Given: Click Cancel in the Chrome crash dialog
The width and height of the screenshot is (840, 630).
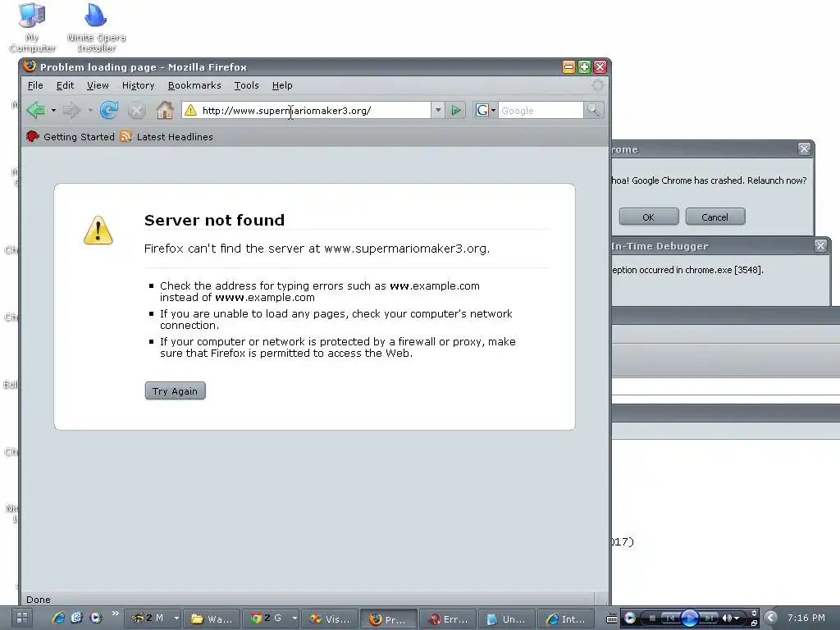Looking at the screenshot, I should [x=715, y=217].
